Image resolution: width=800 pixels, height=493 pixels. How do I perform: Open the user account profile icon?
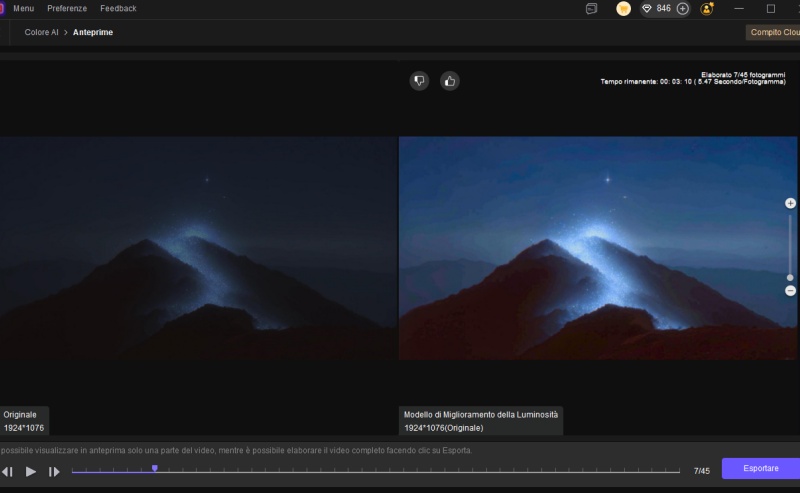click(707, 9)
